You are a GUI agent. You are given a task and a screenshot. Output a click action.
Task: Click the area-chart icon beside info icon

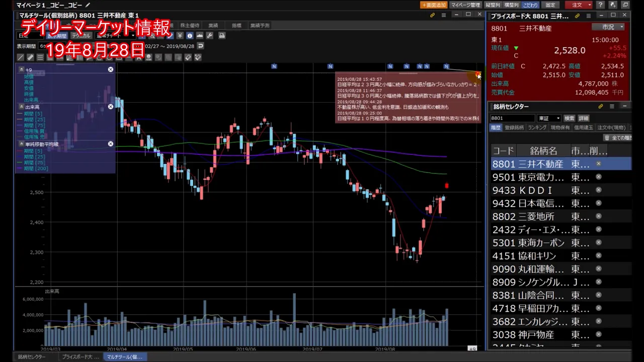click(x=200, y=36)
